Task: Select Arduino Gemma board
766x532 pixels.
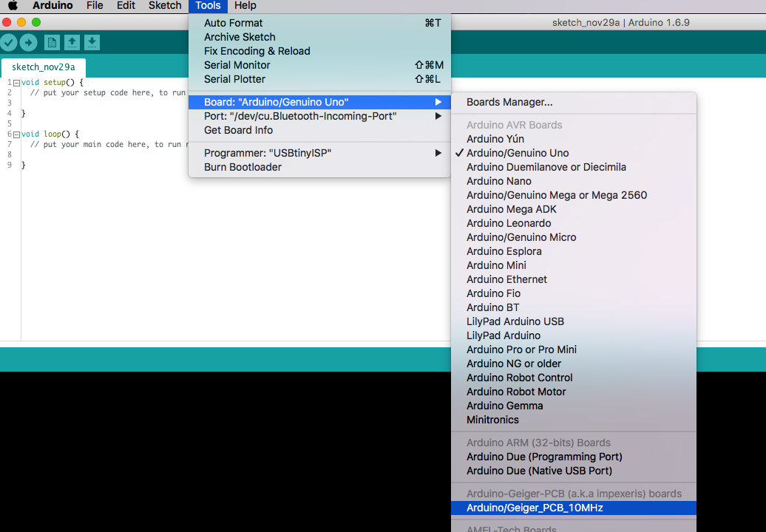Action: pyautogui.click(x=574, y=406)
